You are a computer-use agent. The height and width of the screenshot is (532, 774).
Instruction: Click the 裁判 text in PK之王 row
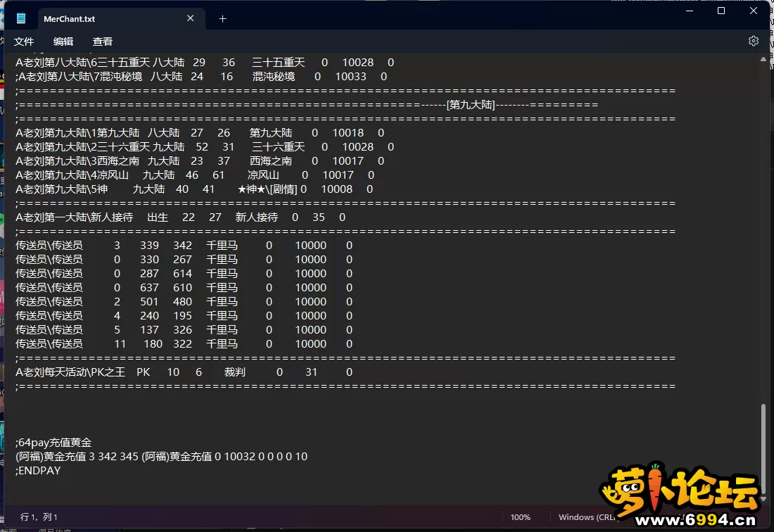234,372
